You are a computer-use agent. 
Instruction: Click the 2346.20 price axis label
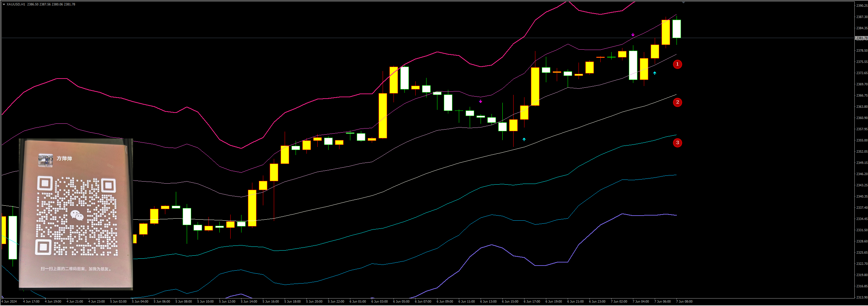click(862, 174)
